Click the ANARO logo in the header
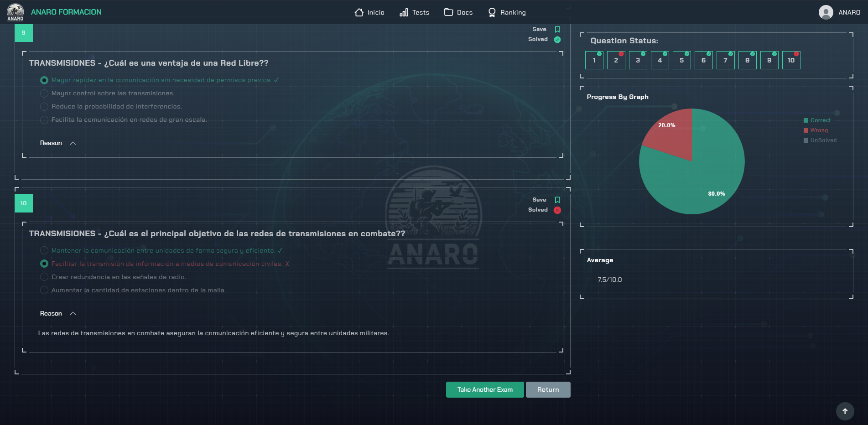 pyautogui.click(x=16, y=12)
